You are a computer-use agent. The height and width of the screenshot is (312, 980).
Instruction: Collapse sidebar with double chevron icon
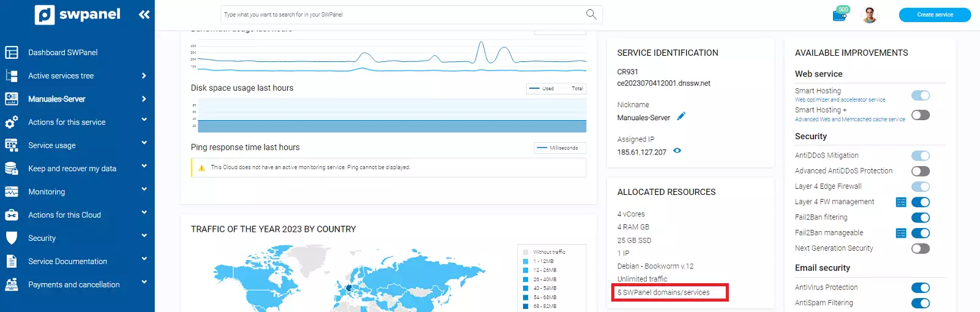144,15
